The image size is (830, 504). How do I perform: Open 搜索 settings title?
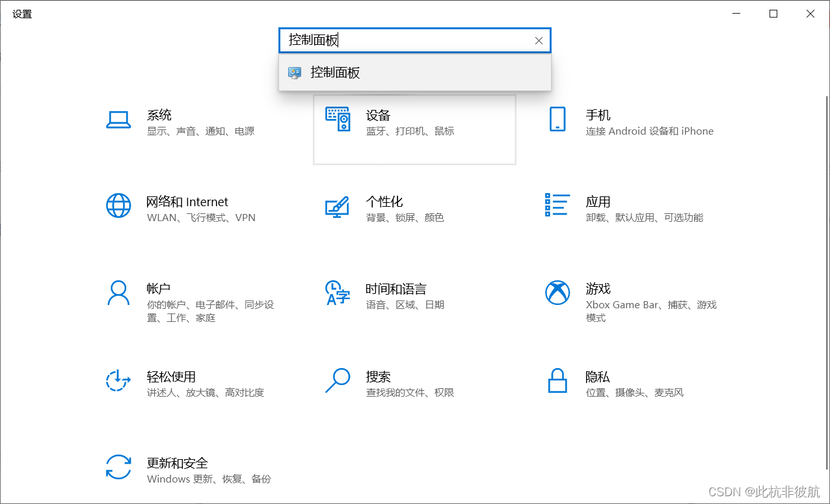click(379, 377)
